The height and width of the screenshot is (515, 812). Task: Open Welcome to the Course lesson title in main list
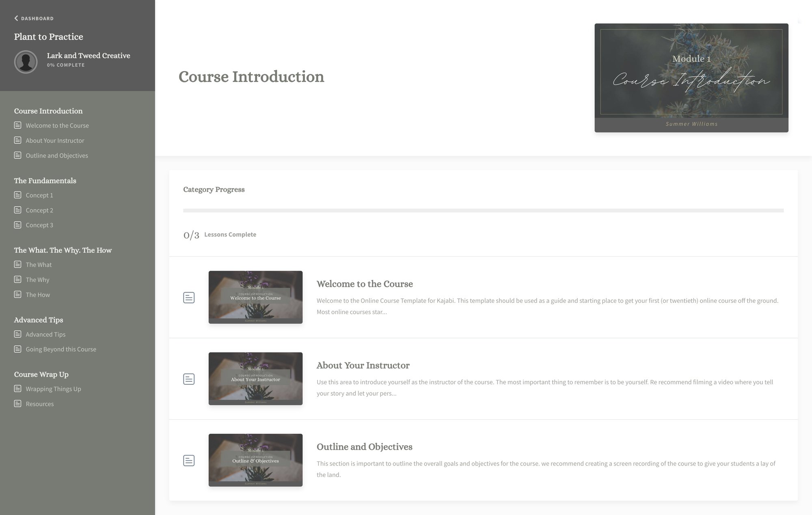click(365, 284)
